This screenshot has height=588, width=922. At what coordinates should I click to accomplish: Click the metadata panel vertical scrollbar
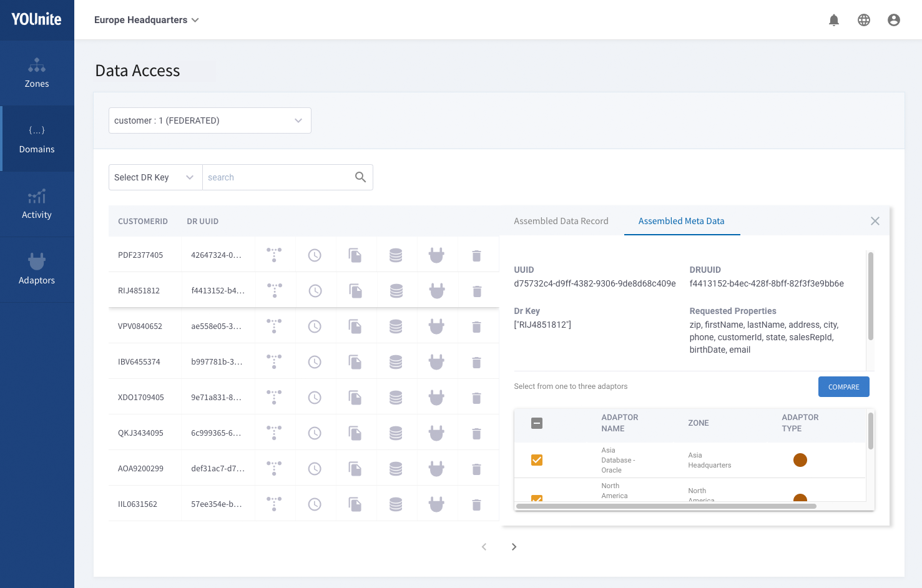871,296
